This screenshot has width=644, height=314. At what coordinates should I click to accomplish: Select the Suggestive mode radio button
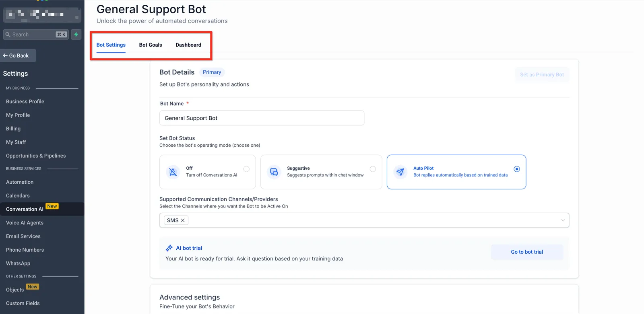pyautogui.click(x=373, y=169)
